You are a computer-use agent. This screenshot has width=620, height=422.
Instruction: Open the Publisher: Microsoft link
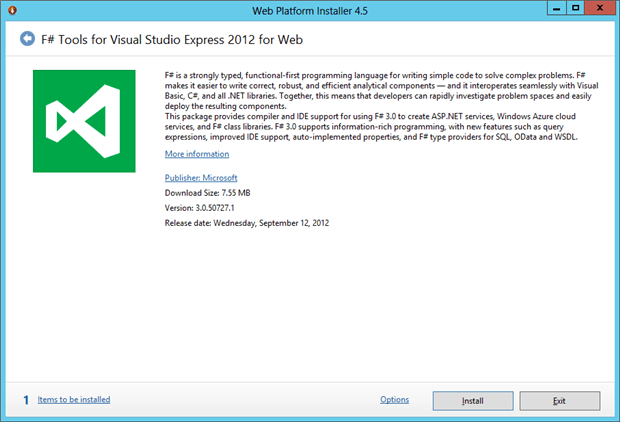(201, 178)
